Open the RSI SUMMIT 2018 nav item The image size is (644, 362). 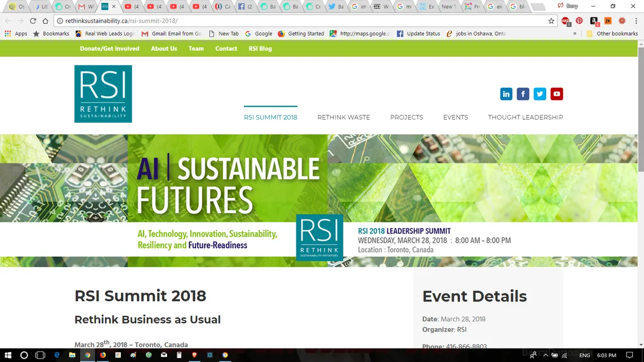(271, 117)
